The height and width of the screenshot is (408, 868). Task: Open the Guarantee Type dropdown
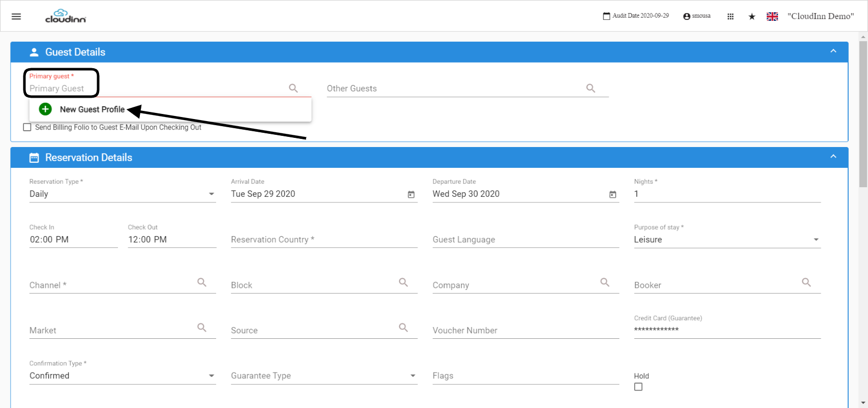click(x=324, y=376)
